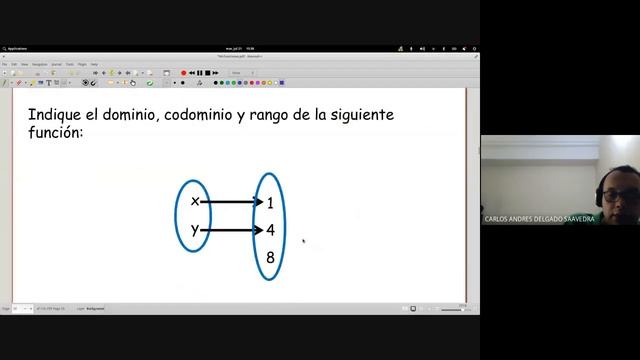The image size is (640, 360).
Task: Open the Plugin menu
Action: [x=82, y=64]
